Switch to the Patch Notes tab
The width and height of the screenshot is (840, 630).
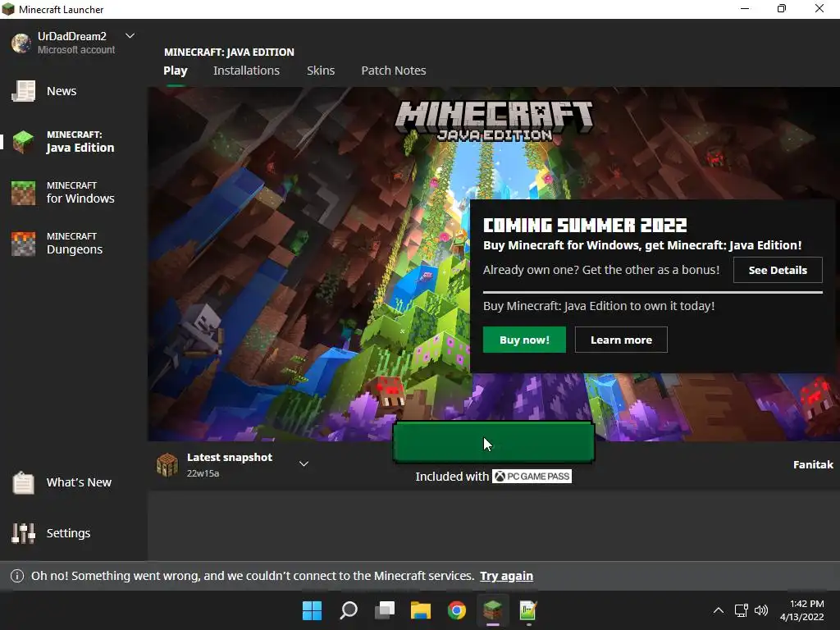click(394, 71)
